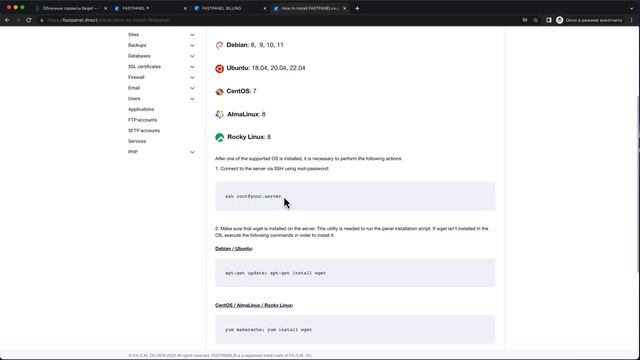Click the Debian: 8, 9, 10, 11 text
This screenshot has height=360, width=640.
pyautogui.click(x=255, y=45)
